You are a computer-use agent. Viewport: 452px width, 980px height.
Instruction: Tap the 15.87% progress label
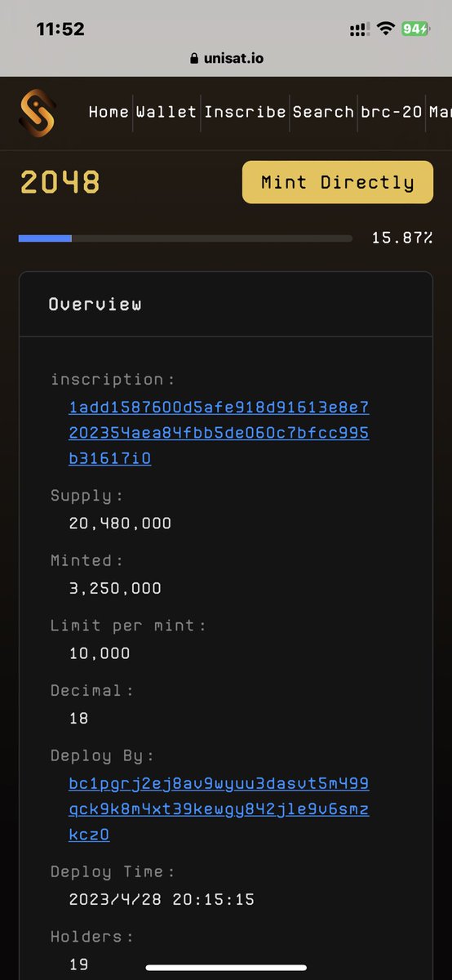pos(402,238)
